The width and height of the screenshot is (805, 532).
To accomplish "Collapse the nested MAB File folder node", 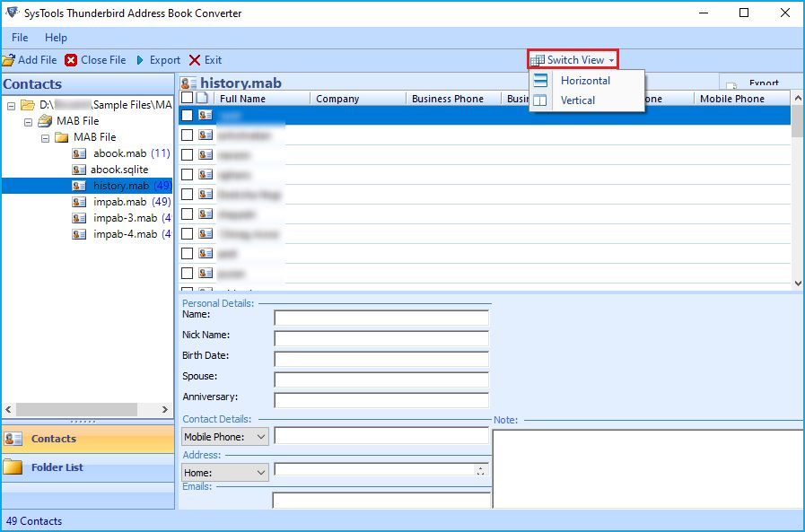I will (x=45, y=138).
